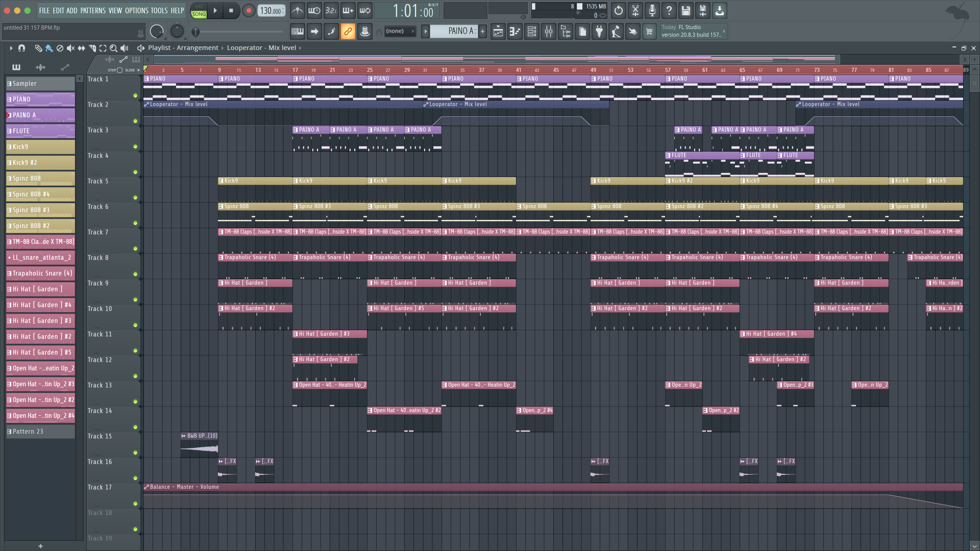Open the tempo tapper icon
The image size is (980, 551).
(x=616, y=32)
